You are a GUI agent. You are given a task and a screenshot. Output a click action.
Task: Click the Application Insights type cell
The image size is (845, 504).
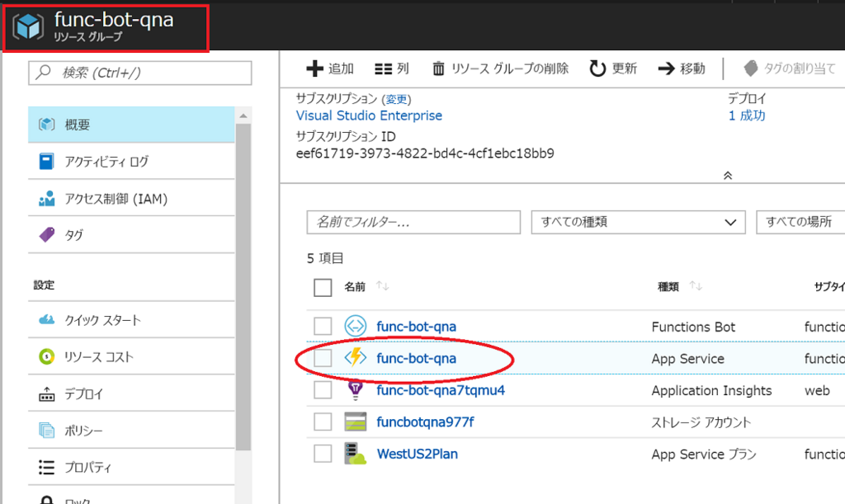[711, 390]
